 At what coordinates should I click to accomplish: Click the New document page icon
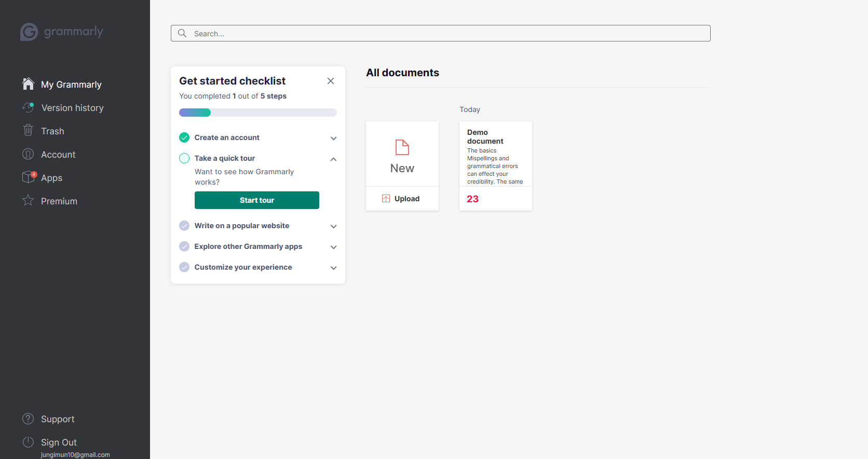(x=402, y=147)
